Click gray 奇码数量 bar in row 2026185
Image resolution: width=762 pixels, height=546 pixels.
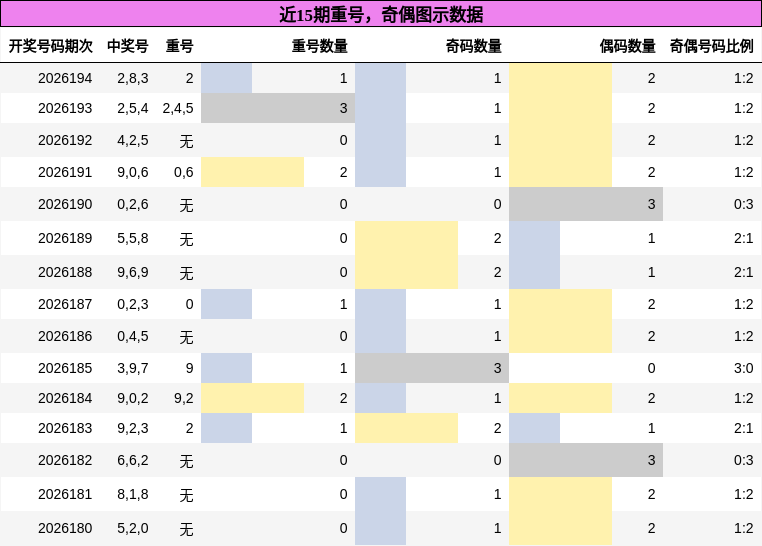point(432,368)
